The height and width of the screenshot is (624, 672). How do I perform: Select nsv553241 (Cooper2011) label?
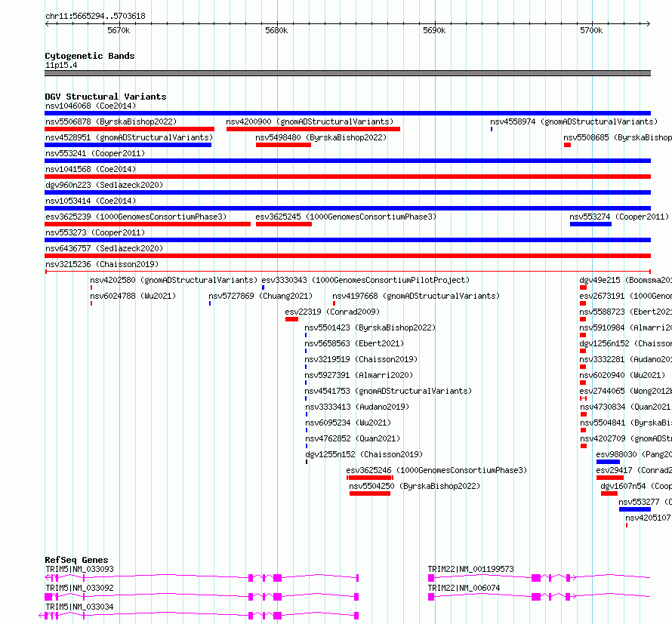95,153
